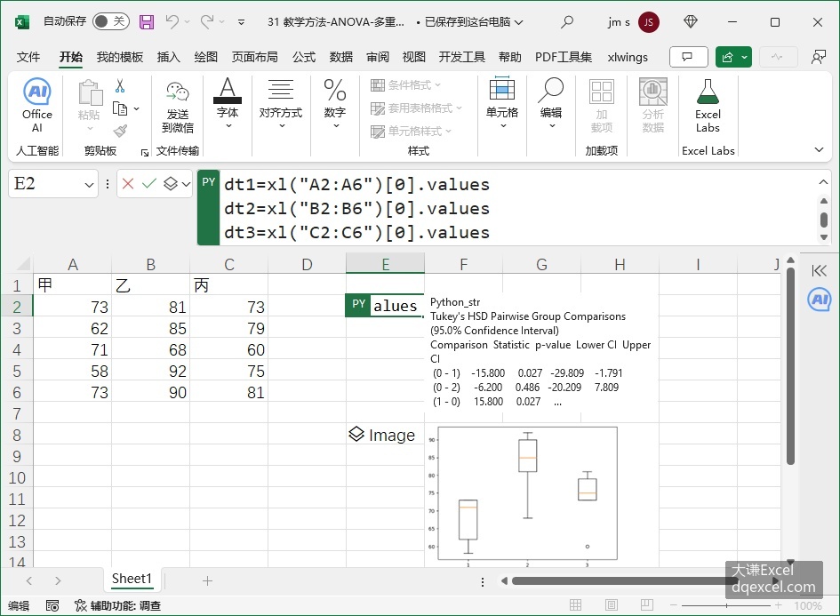Viewport: 840px width, 616px height.
Task: Click the Redo arrow icon
Action: coord(207,22)
